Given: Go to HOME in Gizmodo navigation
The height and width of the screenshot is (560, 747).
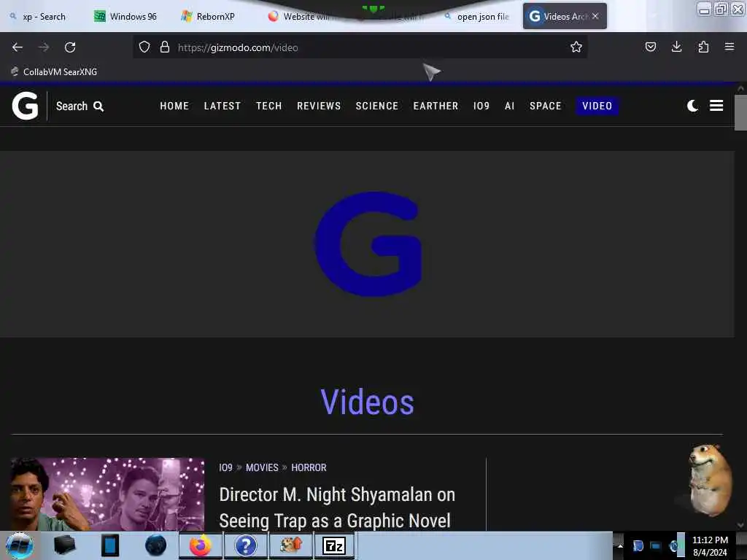Looking at the screenshot, I should click(x=174, y=106).
